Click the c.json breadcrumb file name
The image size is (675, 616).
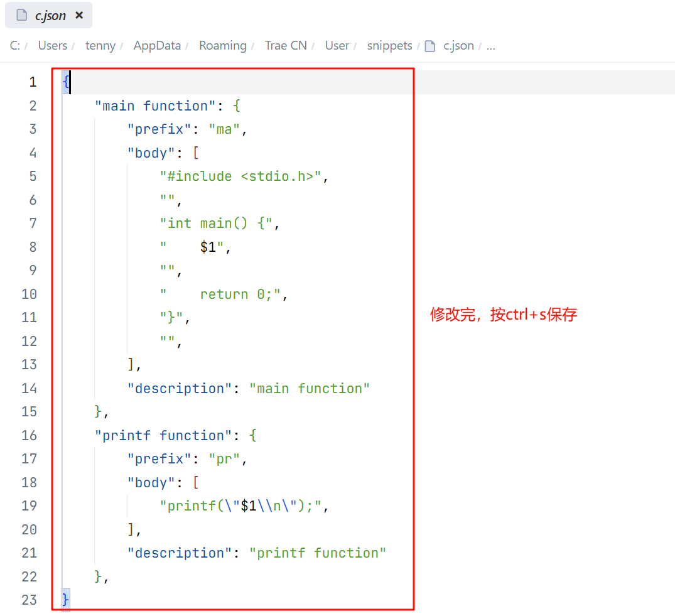point(458,46)
